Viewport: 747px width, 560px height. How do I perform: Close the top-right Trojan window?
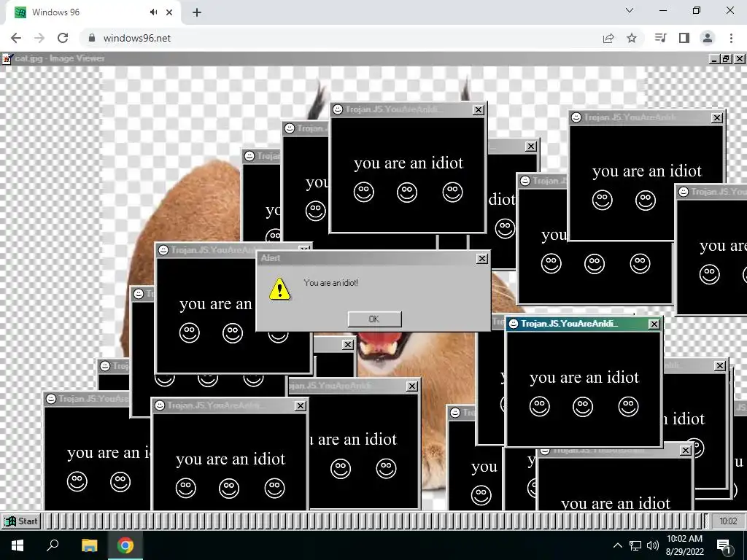[717, 117]
